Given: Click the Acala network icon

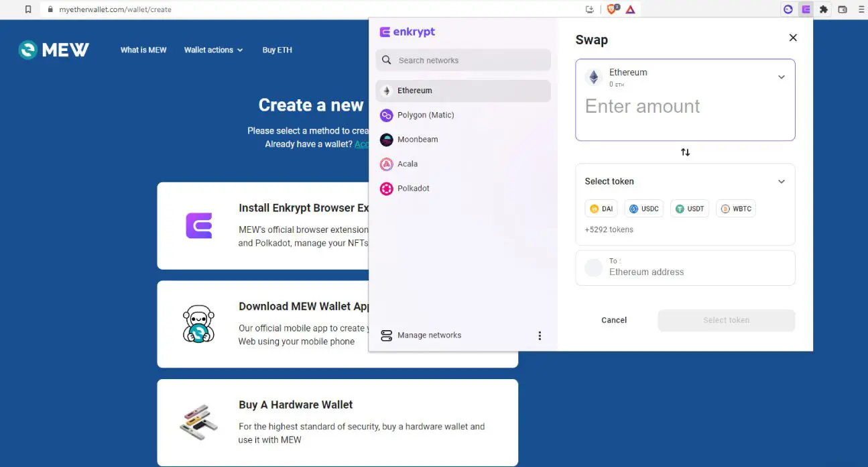Looking at the screenshot, I should tap(386, 164).
